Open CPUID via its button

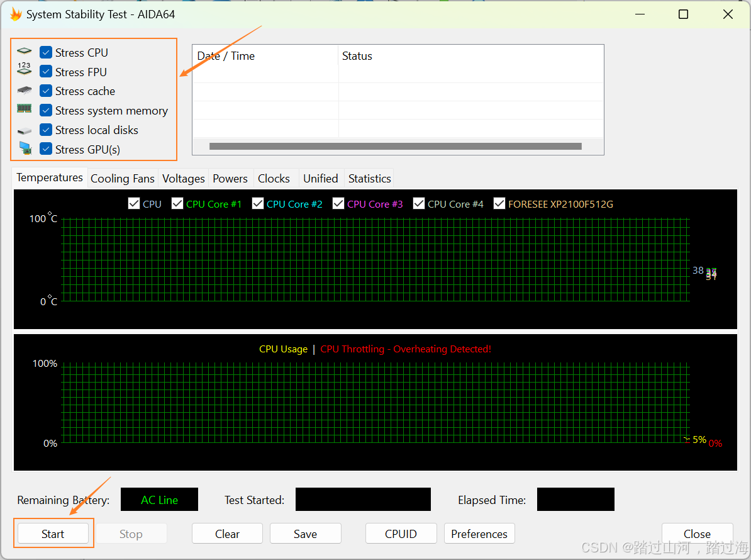pos(401,534)
